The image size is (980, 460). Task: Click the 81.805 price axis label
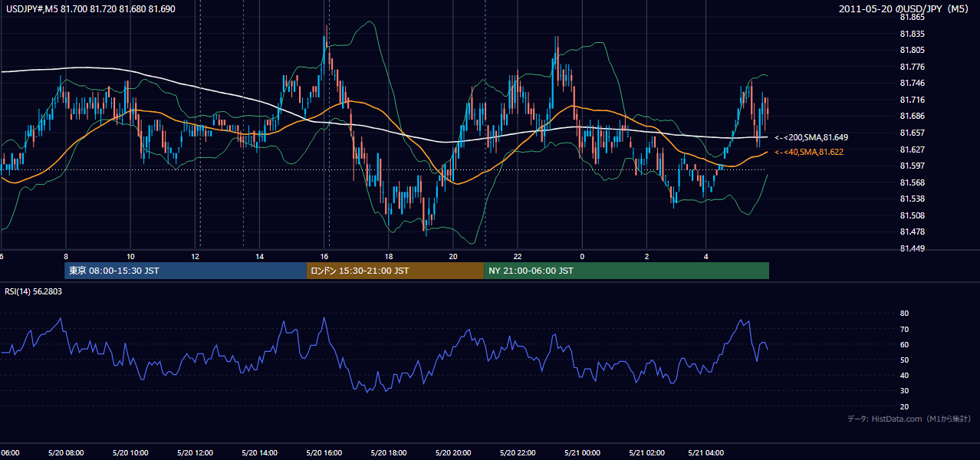(x=911, y=50)
